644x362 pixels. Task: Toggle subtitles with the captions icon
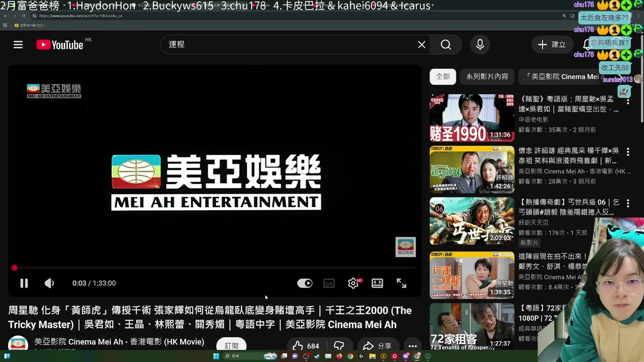(x=329, y=283)
